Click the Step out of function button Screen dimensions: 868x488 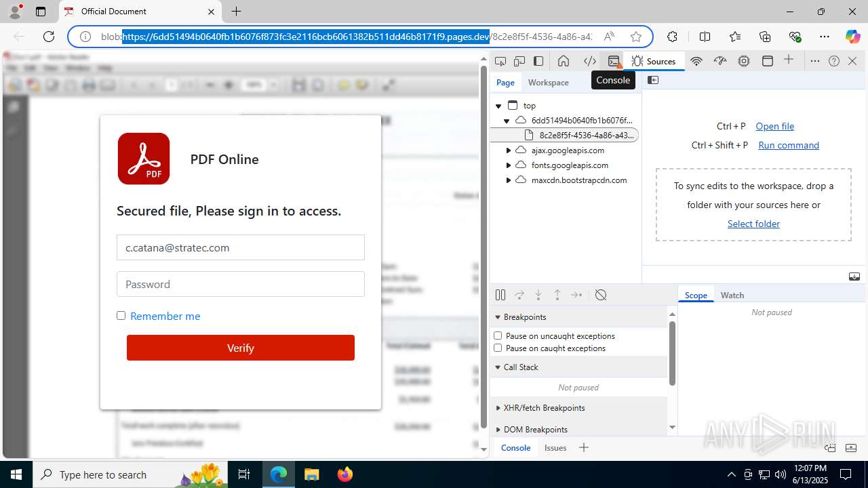557,295
